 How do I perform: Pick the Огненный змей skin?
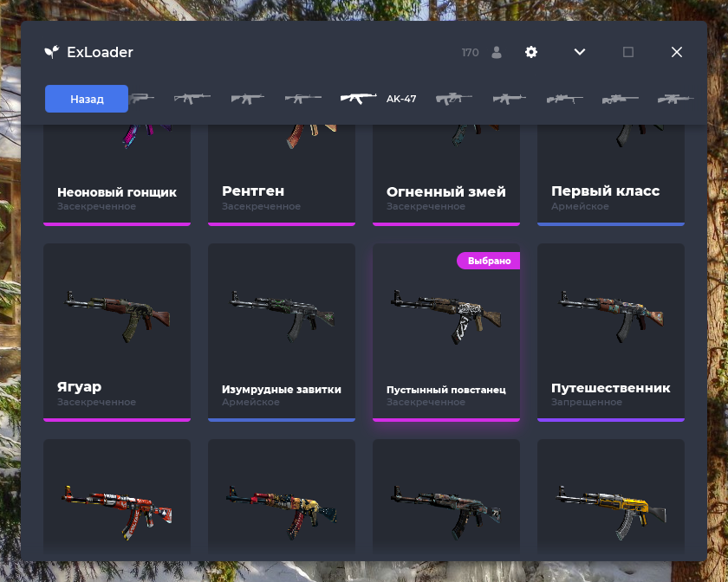[x=446, y=176]
